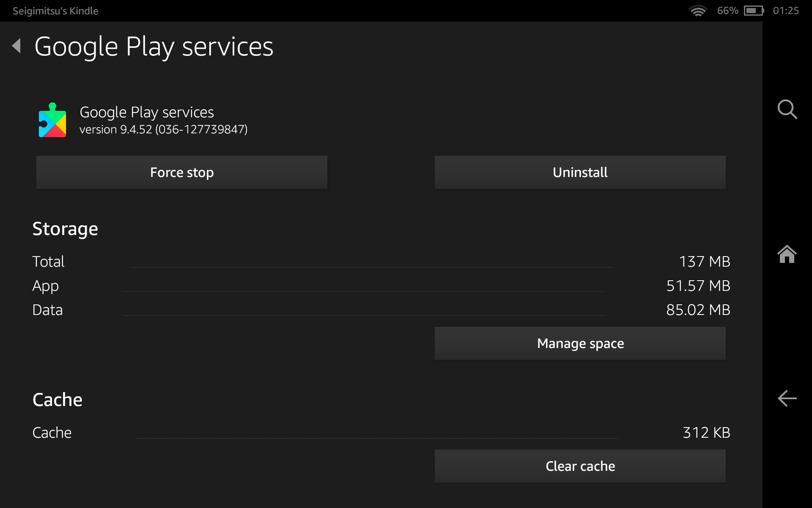This screenshot has width=812, height=508.
Task: Tap the Data storage size row
Action: (x=381, y=310)
